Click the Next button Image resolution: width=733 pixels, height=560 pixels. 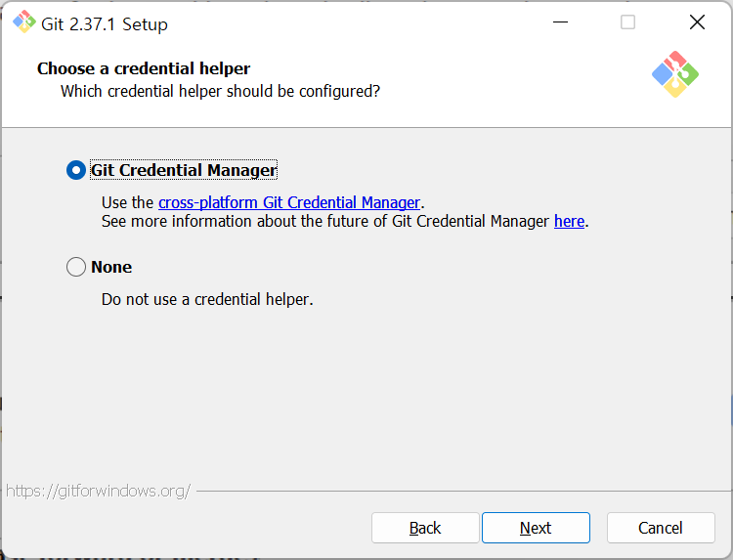536,528
